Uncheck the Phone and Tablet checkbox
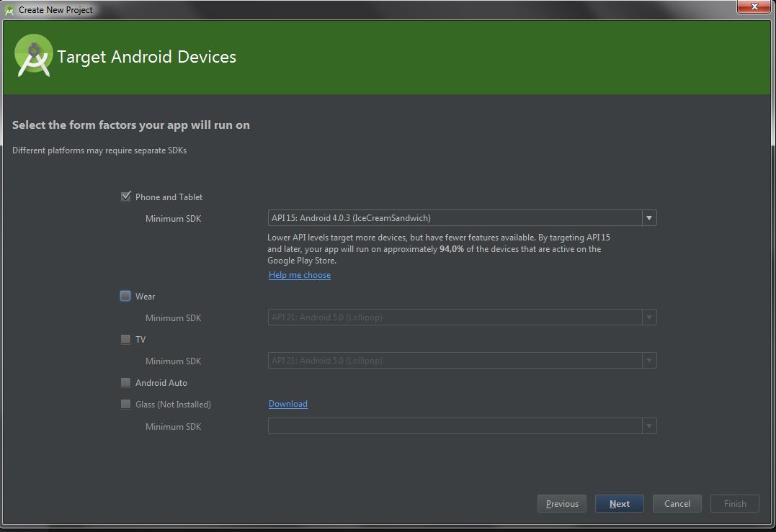The height and width of the screenshot is (532, 776). [126, 197]
